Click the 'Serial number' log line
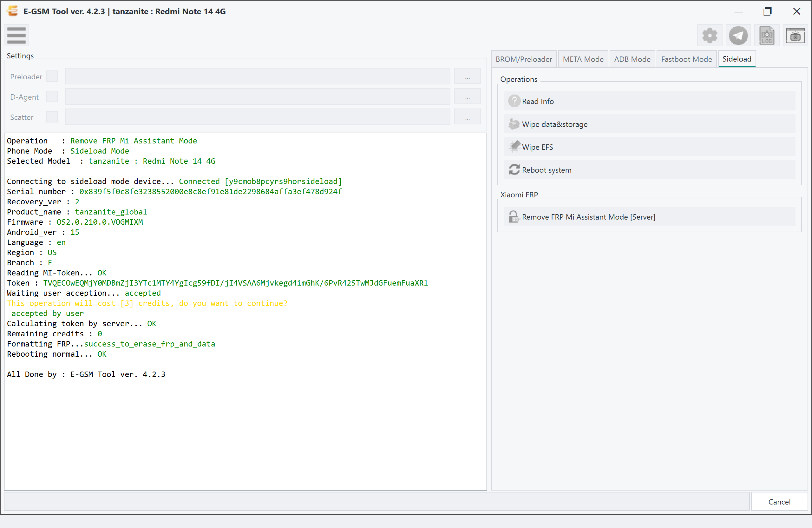This screenshot has width=812, height=528. (174, 191)
